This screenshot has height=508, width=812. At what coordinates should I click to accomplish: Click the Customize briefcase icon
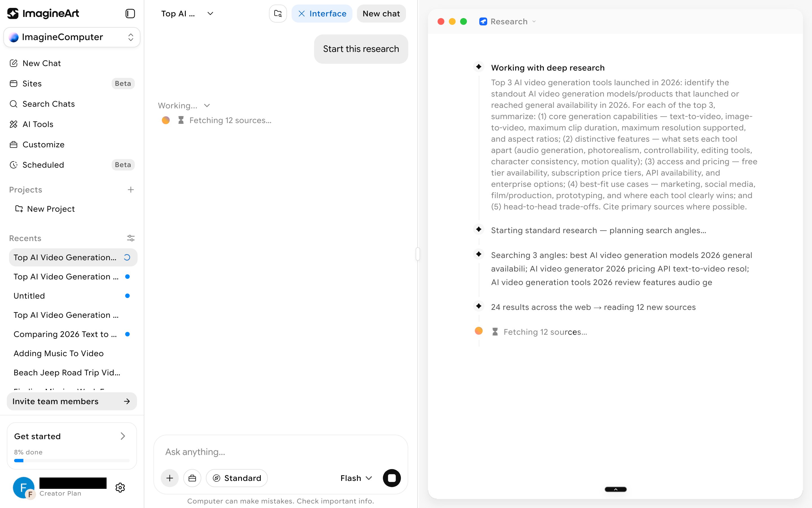click(x=14, y=144)
